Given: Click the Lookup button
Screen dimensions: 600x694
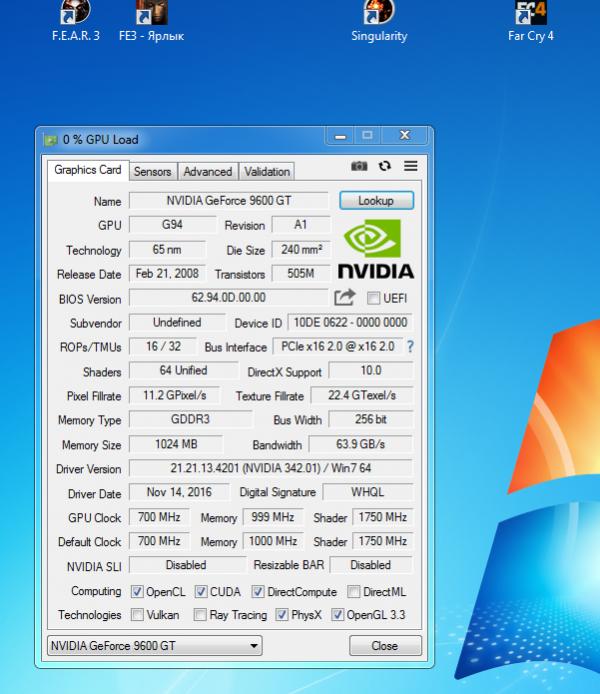Looking at the screenshot, I should [x=376, y=201].
